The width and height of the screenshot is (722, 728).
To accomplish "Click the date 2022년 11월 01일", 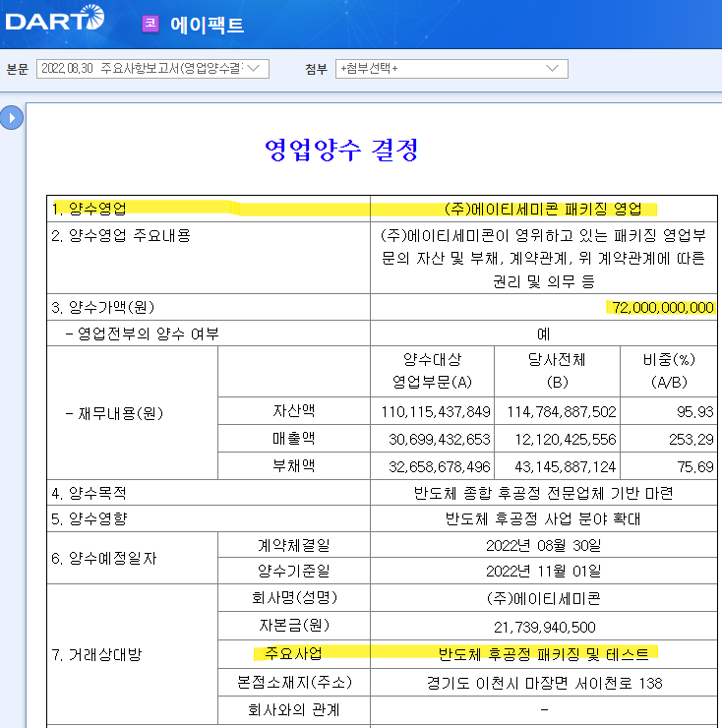I will pos(543,571).
